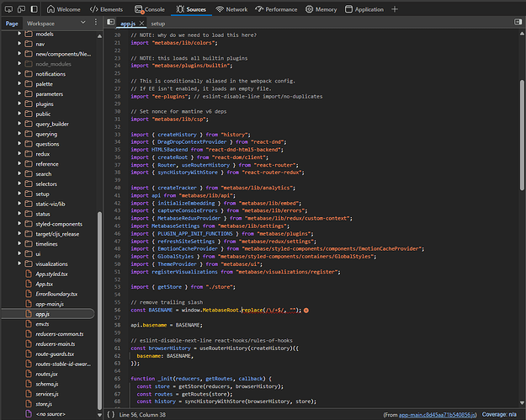Select the styled-components folder
The image size is (526, 420).
point(59,224)
